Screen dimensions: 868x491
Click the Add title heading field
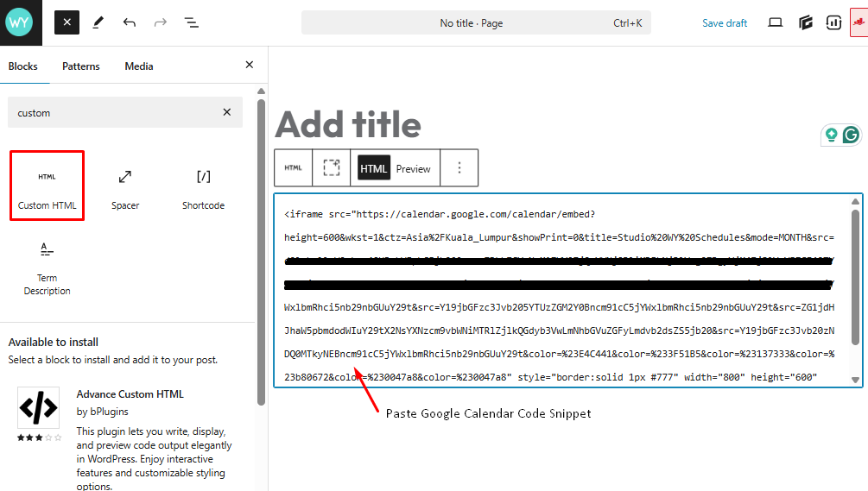point(348,124)
